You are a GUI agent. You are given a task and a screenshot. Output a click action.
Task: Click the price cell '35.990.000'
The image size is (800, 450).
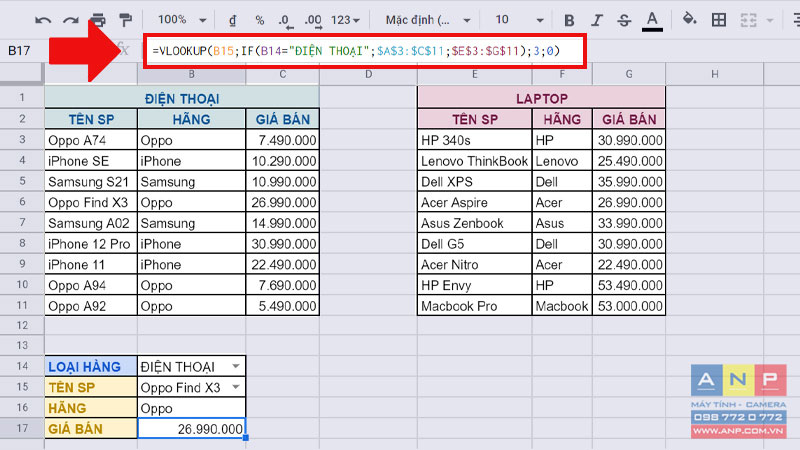(x=629, y=182)
